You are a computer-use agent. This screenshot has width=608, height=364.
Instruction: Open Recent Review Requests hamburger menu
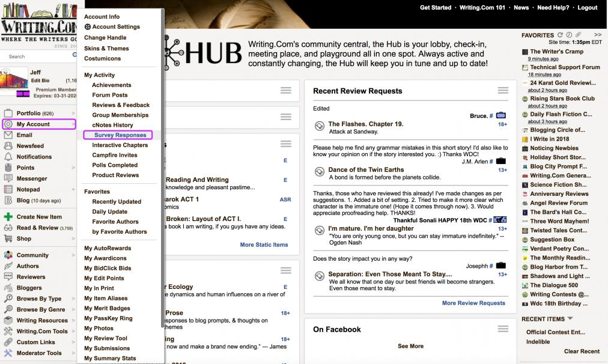click(503, 90)
